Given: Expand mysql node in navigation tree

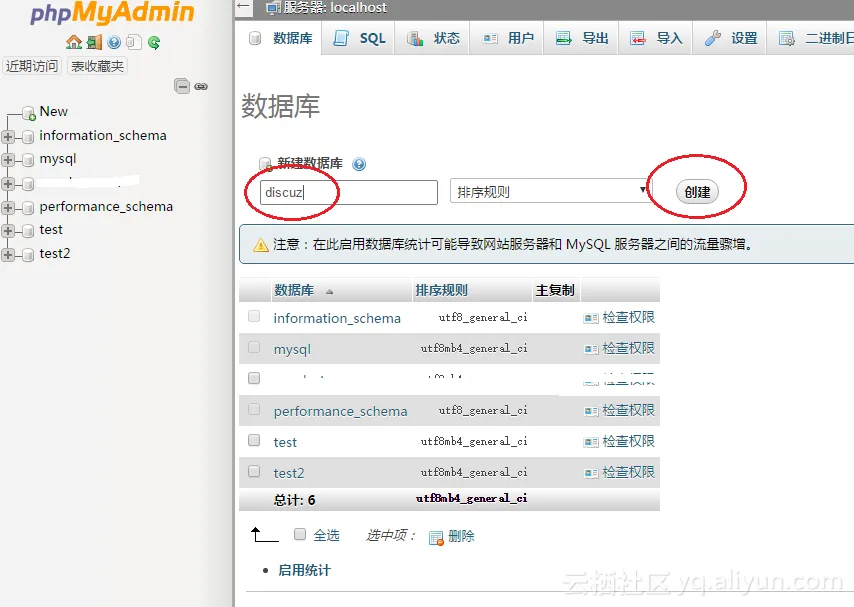Looking at the screenshot, I should (x=8, y=160).
